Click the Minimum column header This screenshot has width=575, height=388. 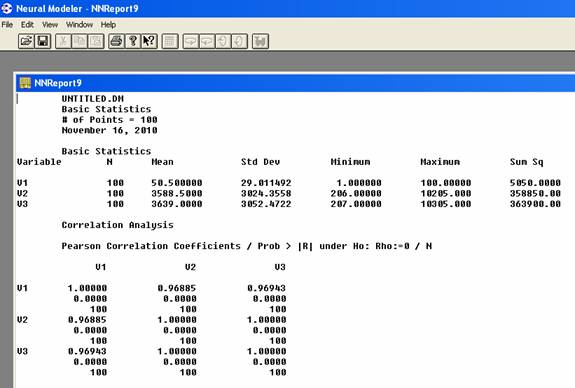click(351, 162)
